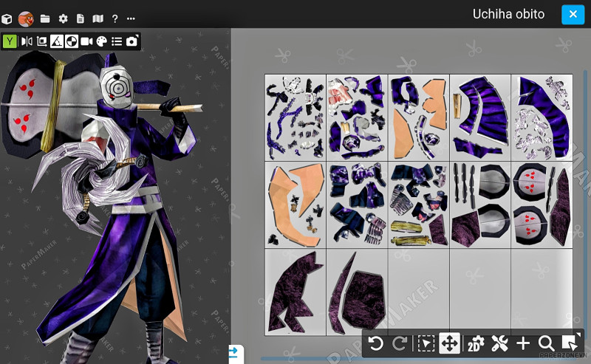Click the undo arrow
This screenshot has width=591, height=364.
(376, 343)
